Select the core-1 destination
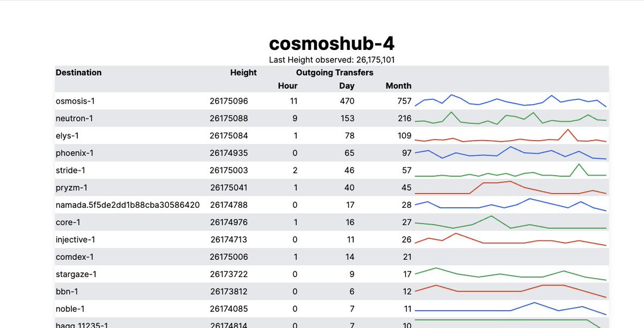Screen dimensions: 644x328 pyautogui.click(x=68, y=222)
